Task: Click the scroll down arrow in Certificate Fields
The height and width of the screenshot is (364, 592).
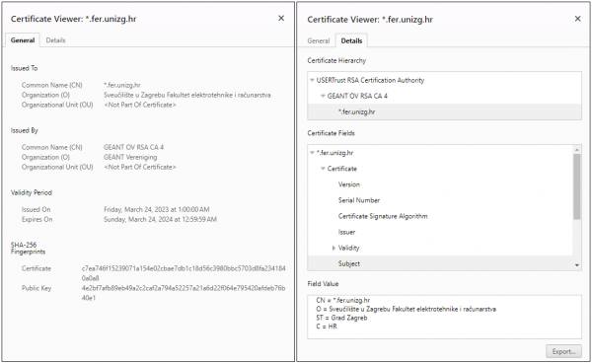Action: point(577,265)
